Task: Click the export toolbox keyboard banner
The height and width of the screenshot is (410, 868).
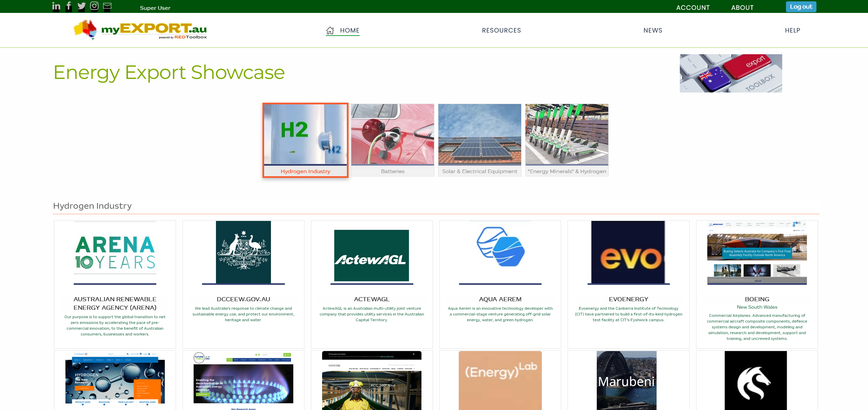Action: 731,73
